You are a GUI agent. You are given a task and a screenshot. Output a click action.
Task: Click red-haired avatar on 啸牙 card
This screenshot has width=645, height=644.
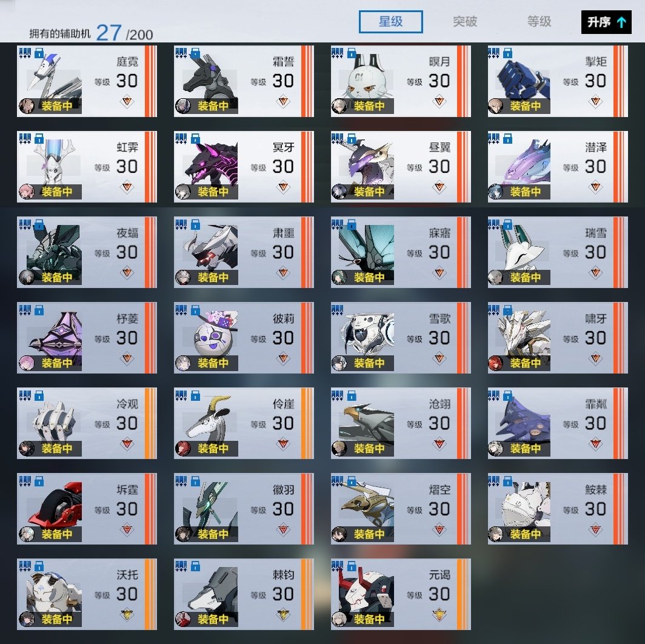(x=495, y=363)
